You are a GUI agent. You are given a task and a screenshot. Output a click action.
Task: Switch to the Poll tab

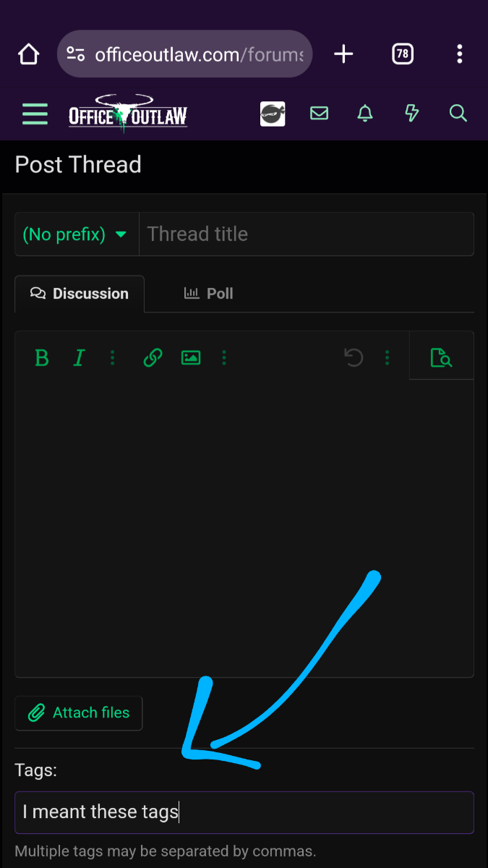click(x=208, y=294)
